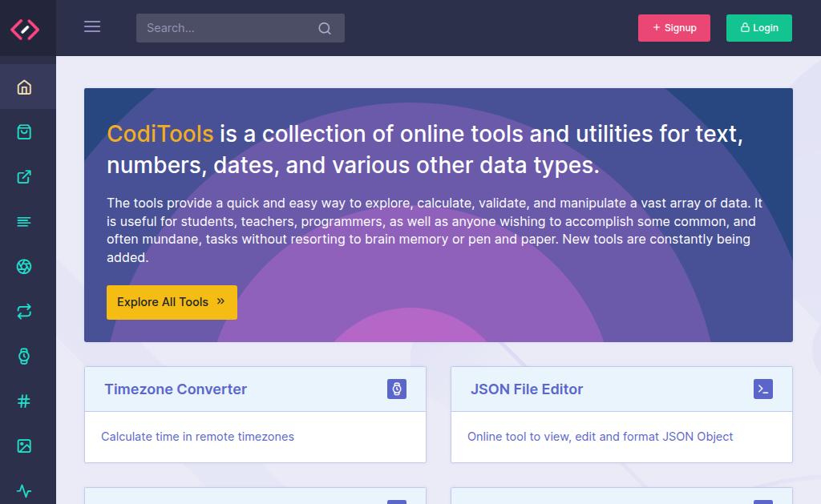
Task: Open the external link sidebar icon
Action: point(24,177)
